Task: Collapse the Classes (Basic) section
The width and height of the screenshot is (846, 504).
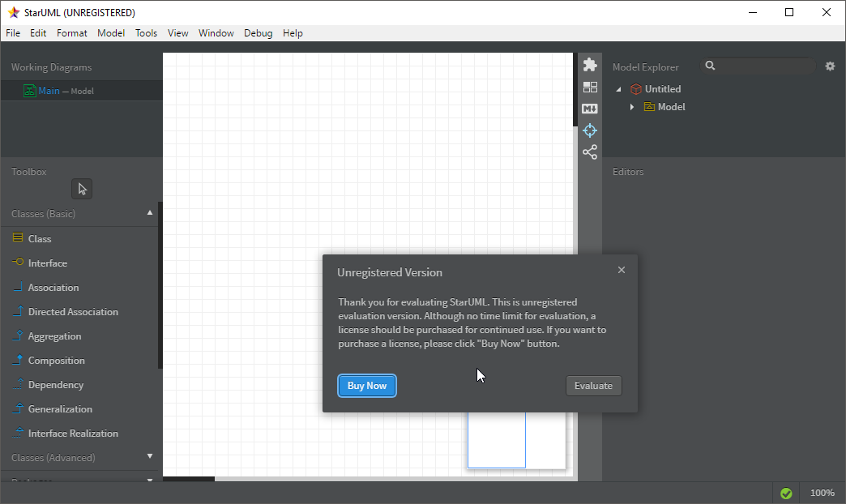Action: (150, 213)
